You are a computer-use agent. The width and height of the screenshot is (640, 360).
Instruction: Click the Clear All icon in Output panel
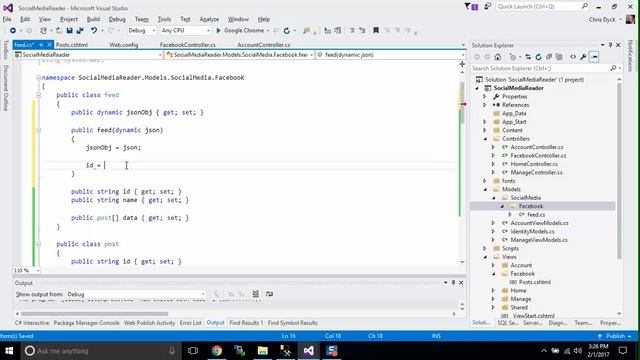(x=256, y=294)
